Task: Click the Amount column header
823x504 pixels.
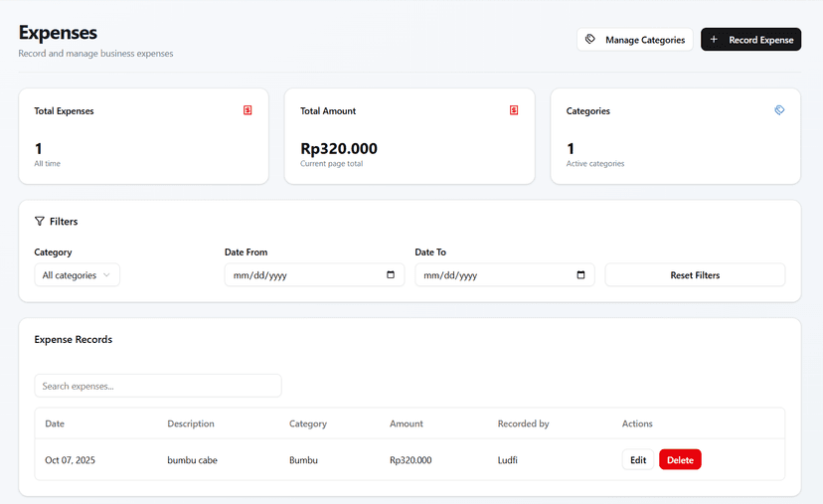Action: click(x=407, y=423)
